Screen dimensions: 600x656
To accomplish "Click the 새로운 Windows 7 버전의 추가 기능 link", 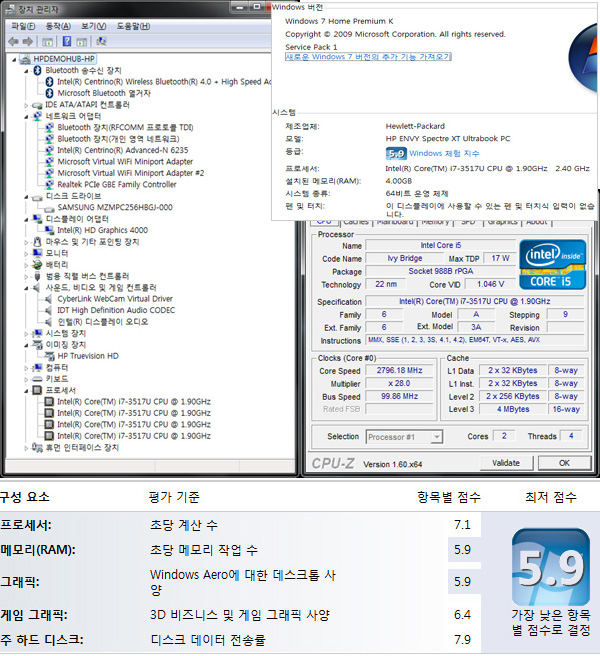I will tap(368, 56).
